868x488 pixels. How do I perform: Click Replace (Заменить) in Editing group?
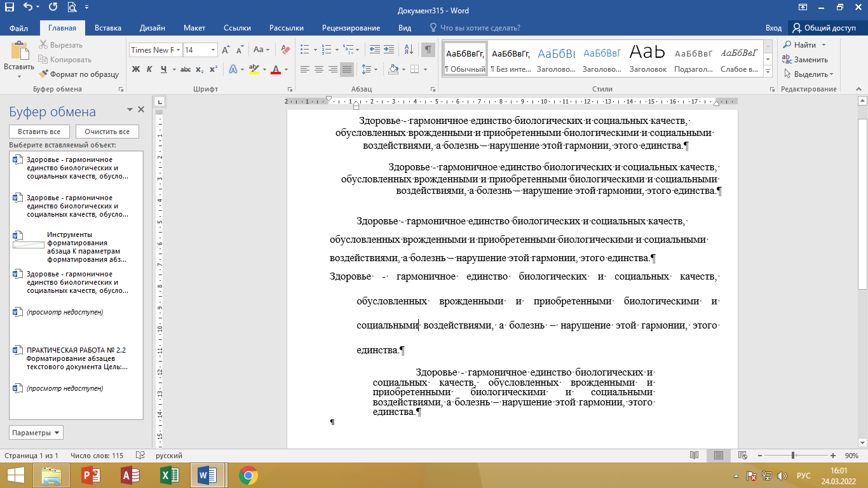(x=804, y=60)
